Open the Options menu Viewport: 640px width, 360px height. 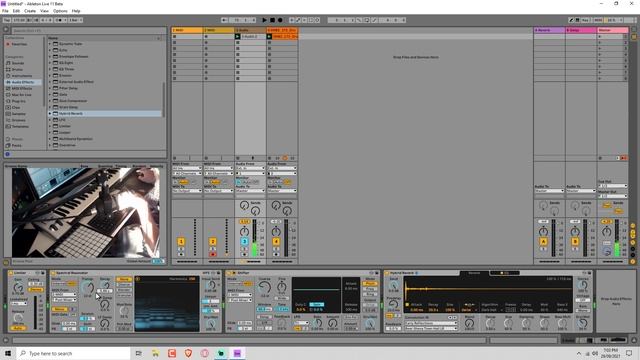pos(60,11)
